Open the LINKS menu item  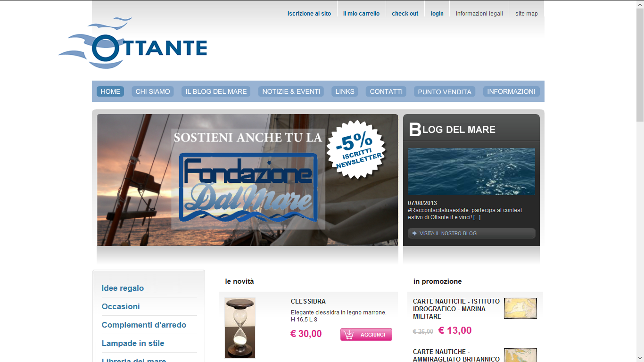345,91
